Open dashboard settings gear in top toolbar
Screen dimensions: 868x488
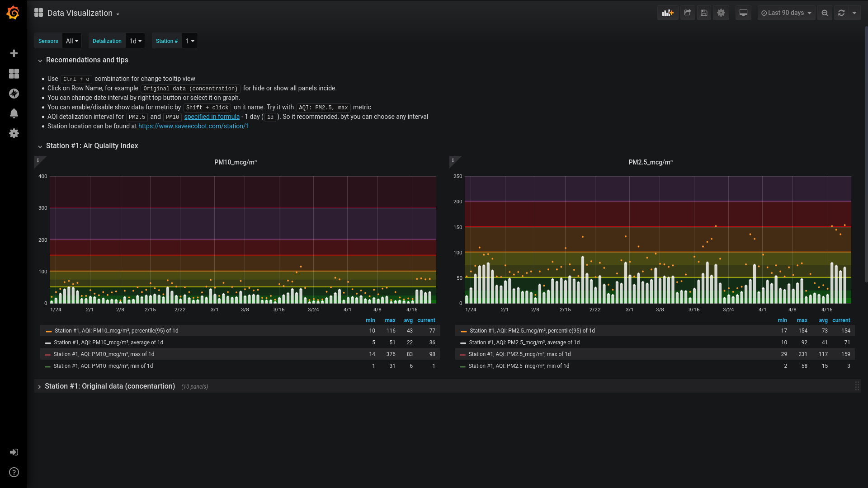click(x=721, y=13)
